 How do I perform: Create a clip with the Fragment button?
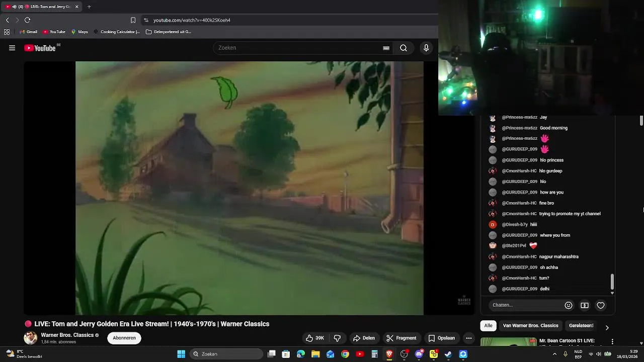401,338
